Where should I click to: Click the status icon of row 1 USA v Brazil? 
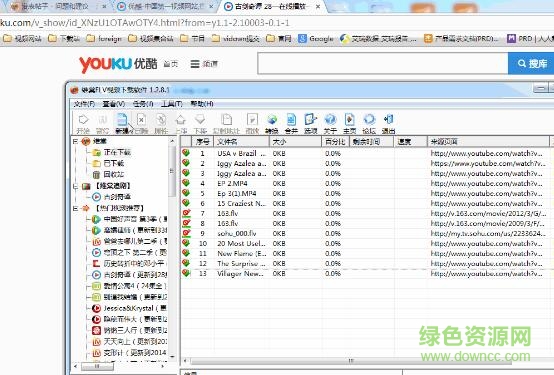pyautogui.click(x=186, y=153)
